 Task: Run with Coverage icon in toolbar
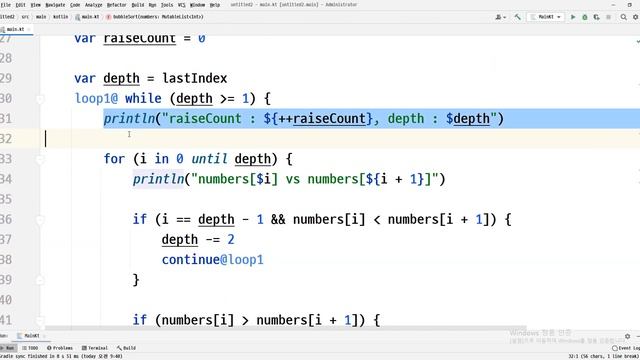click(596, 17)
